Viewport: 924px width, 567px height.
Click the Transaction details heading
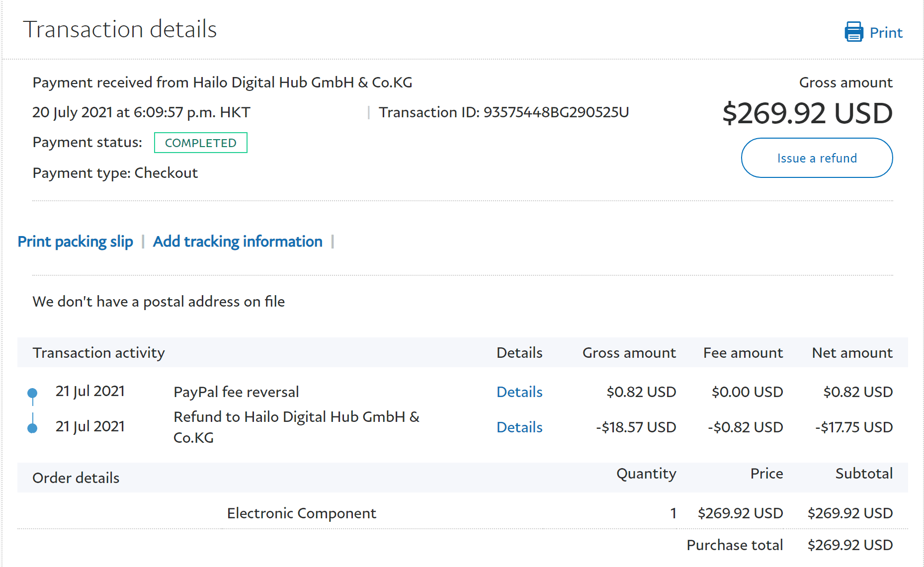pos(120,29)
